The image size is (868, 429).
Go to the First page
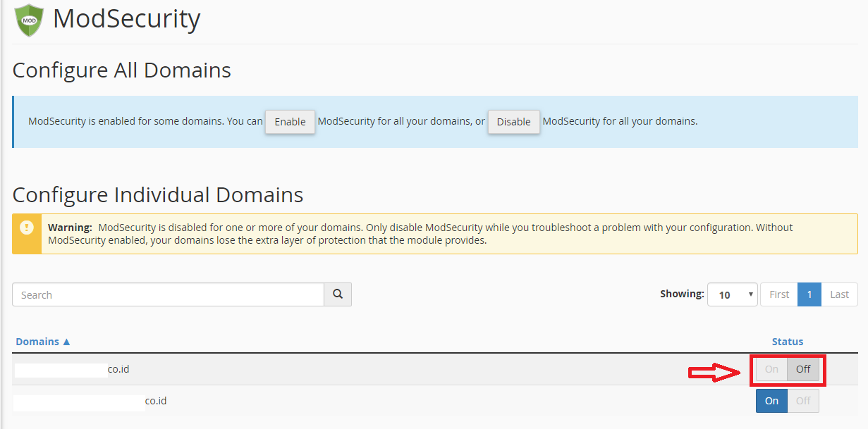[779, 294]
